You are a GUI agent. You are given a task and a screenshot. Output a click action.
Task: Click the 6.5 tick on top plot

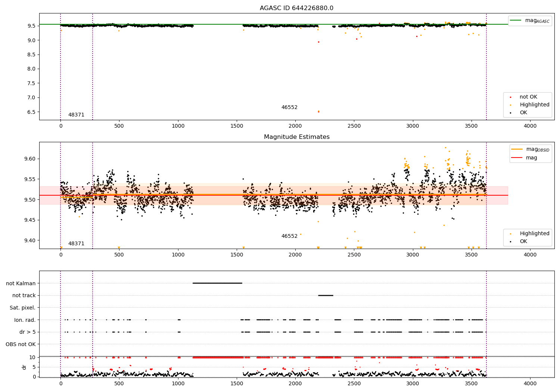coord(31,112)
